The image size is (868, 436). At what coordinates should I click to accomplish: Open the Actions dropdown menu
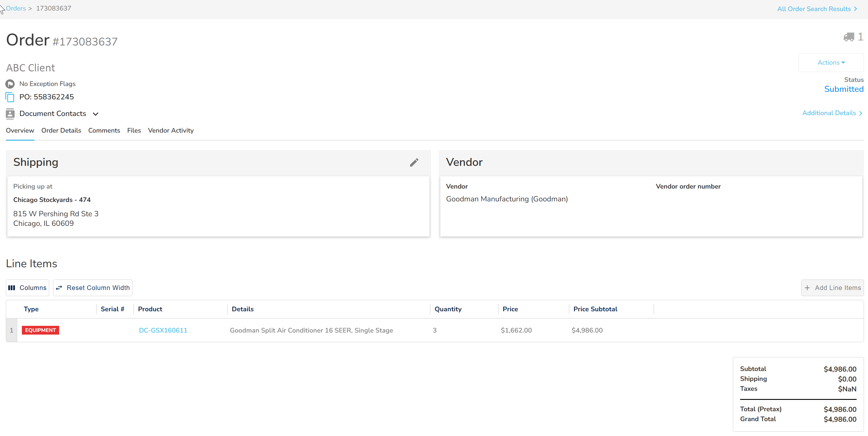831,63
